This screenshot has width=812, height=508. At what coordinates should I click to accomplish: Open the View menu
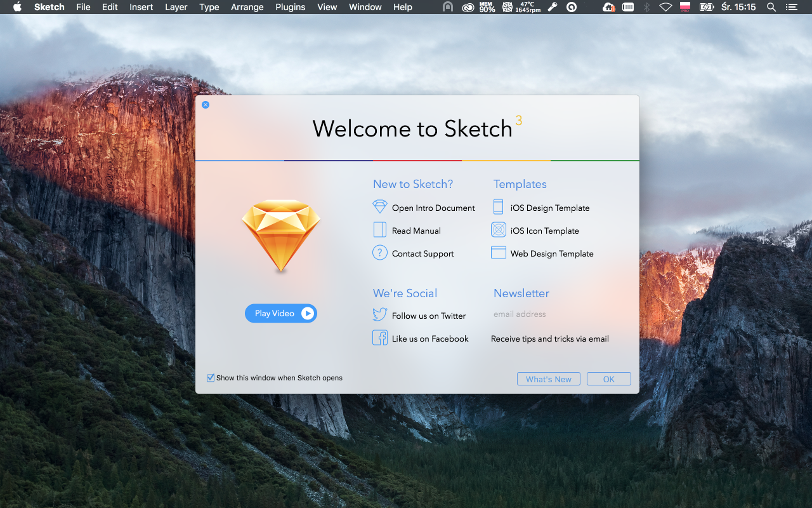[327, 7]
